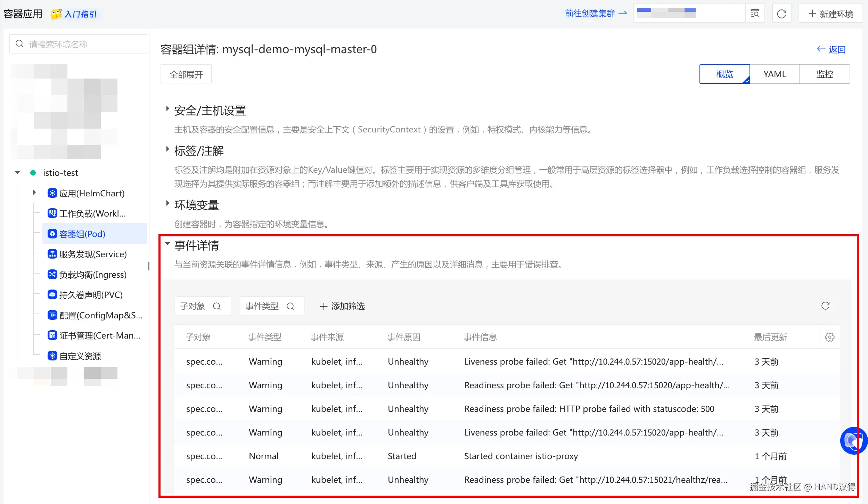
Task: Open 应用(HelmChart) in the sidebar tree
Action: point(92,193)
